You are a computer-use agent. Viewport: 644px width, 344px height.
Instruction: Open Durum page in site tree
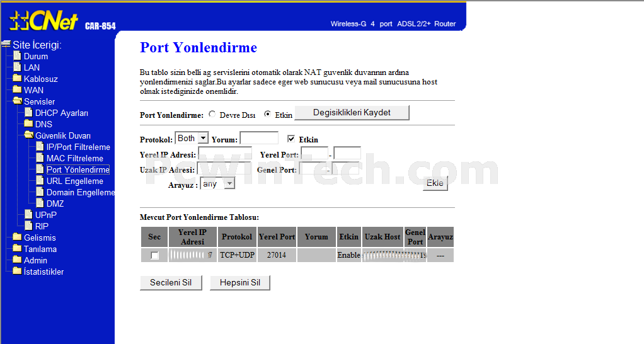click(36, 56)
